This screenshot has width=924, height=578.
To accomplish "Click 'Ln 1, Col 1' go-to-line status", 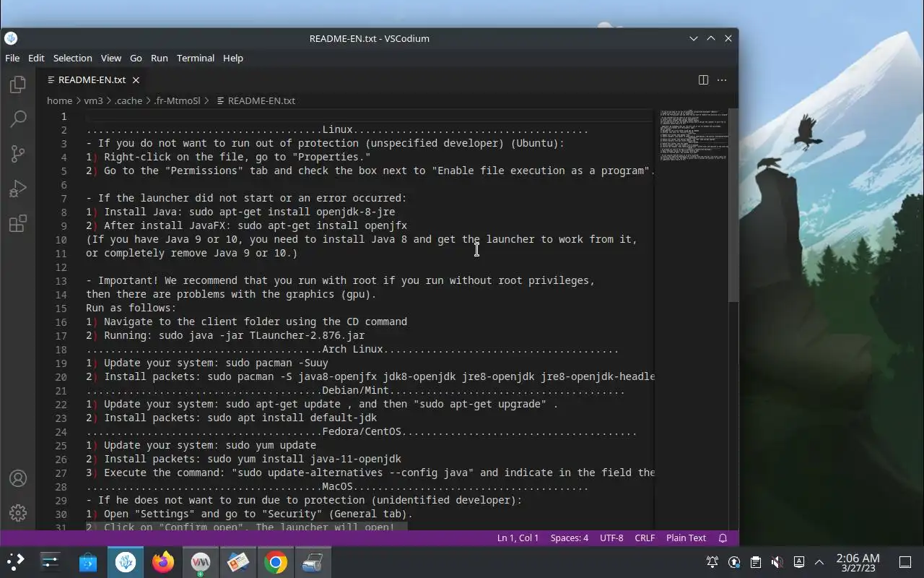I will pos(518,538).
